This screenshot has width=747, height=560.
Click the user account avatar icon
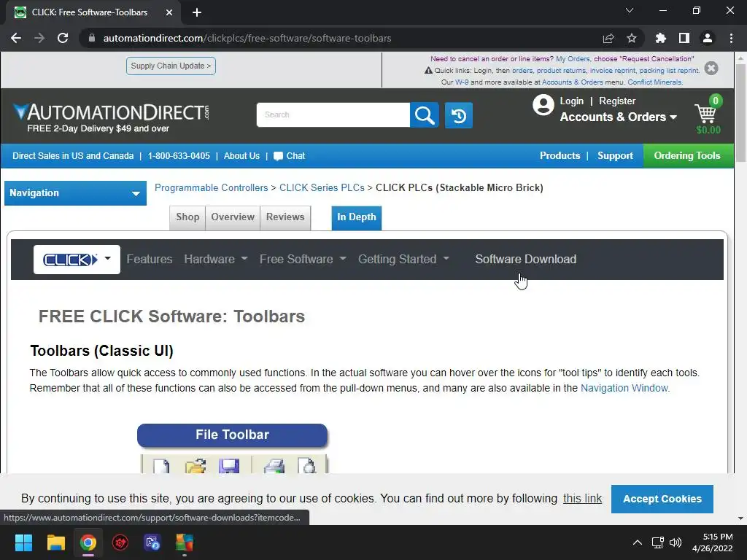click(543, 105)
